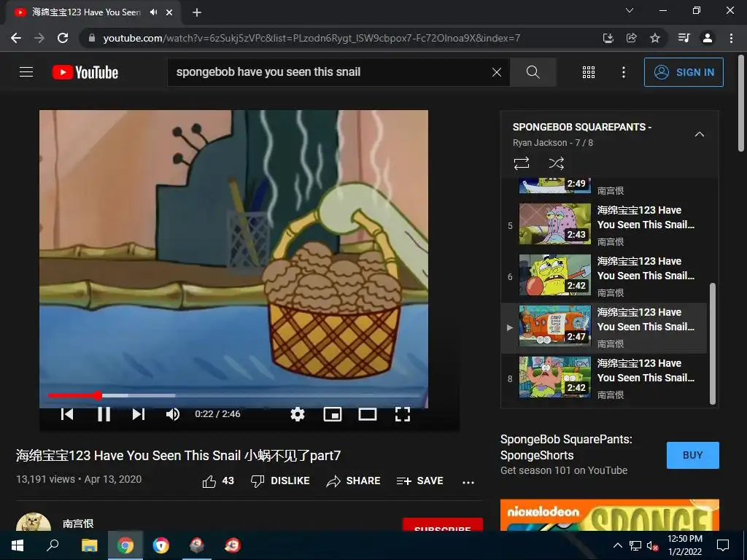Open the 南宫恨 channel name below the video
747x560 pixels.
[77, 524]
